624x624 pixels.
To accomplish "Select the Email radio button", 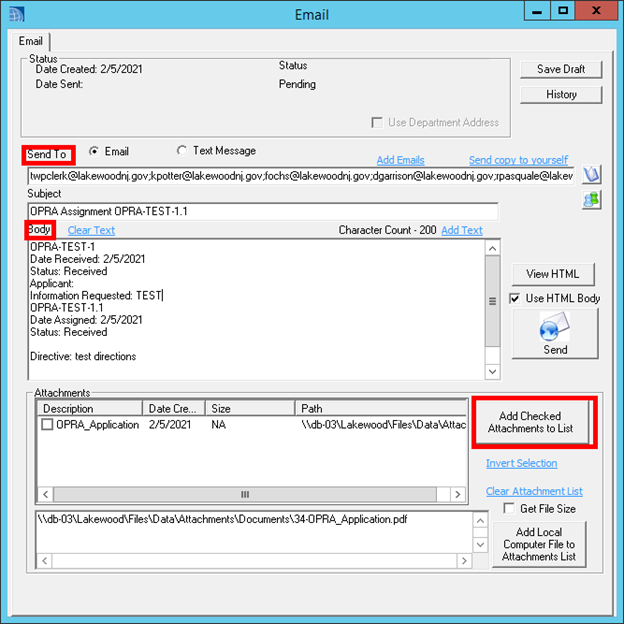I will pos(94,152).
